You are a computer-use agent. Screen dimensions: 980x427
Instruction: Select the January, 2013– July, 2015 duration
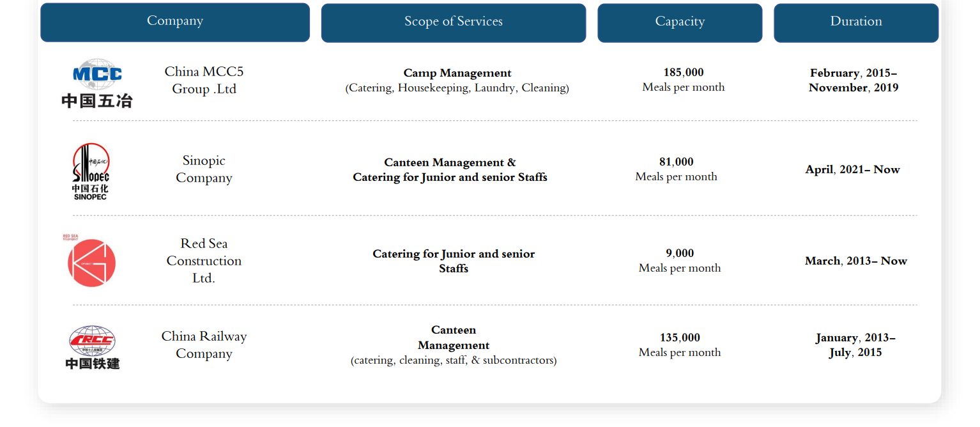(x=855, y=345)
